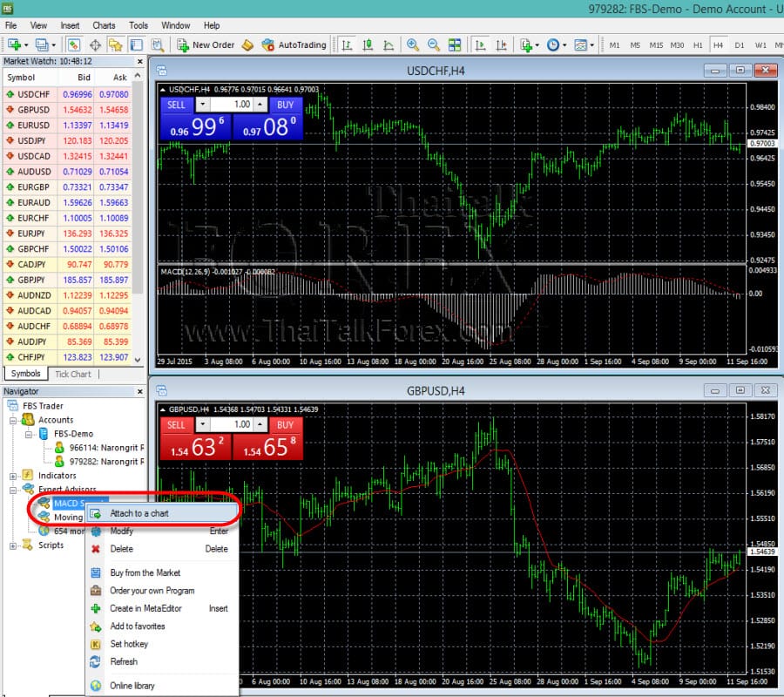The width and height of the screenshot is (784, 697).
Task: Collapse the FBS-Demo tree node
Action: tap(29, 435)
